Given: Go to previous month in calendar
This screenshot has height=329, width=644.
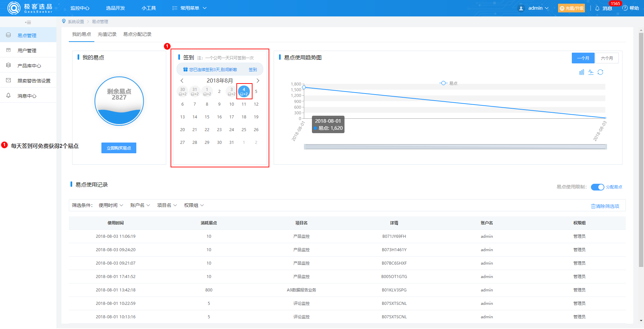Looking at the screenshot, I should [182, 80].
